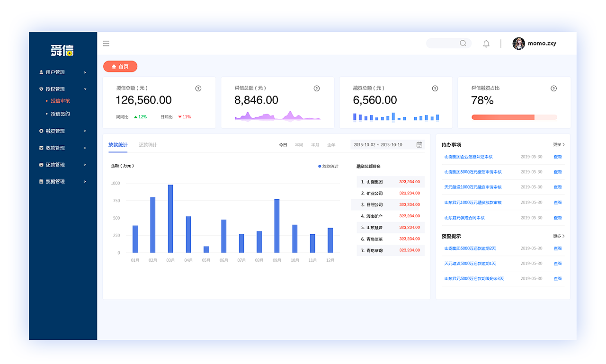Viewport: 606px width, 364px height.
Task: Expand the 还款管理 menu arrow
Action: [85, 165]
